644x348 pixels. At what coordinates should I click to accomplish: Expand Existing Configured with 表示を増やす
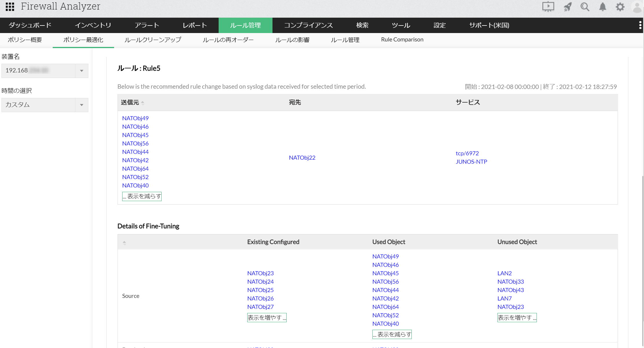(267, 318)
